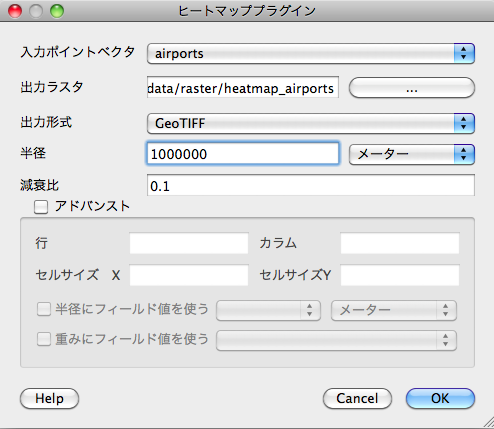This screenshot has height=429, width=494.
Task: Enable the アドバンスト checkbox
Action: pyautogui.click(x=41, y=207)
